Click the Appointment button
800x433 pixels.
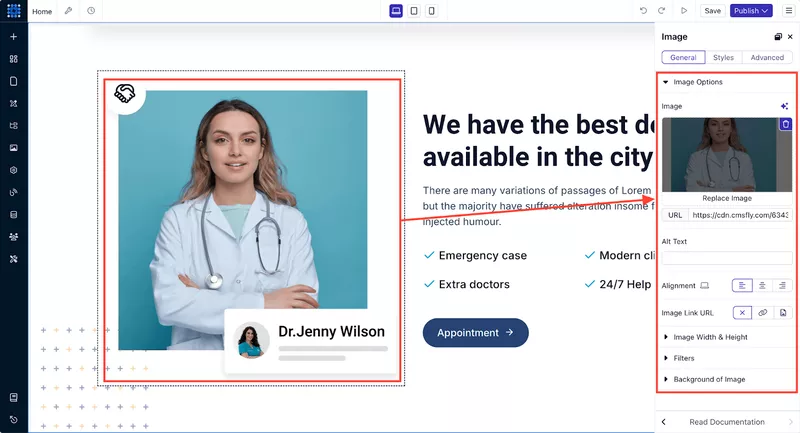(x=475, y=333)
